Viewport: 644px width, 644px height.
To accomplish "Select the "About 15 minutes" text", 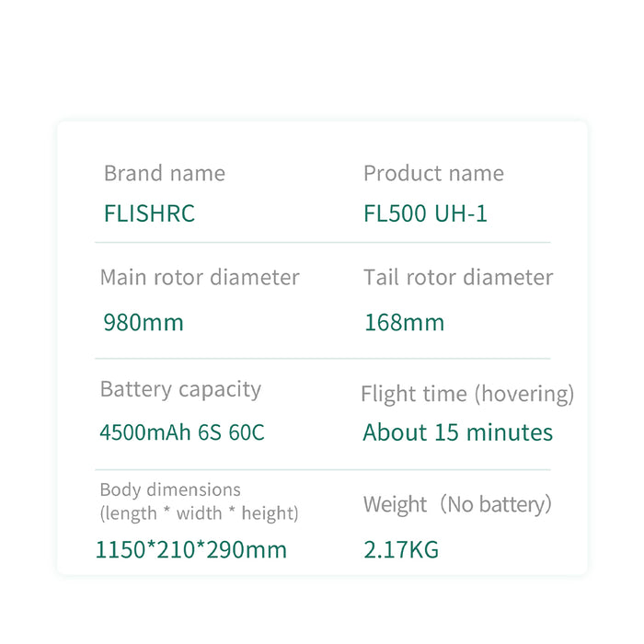I will coord(458,432).
